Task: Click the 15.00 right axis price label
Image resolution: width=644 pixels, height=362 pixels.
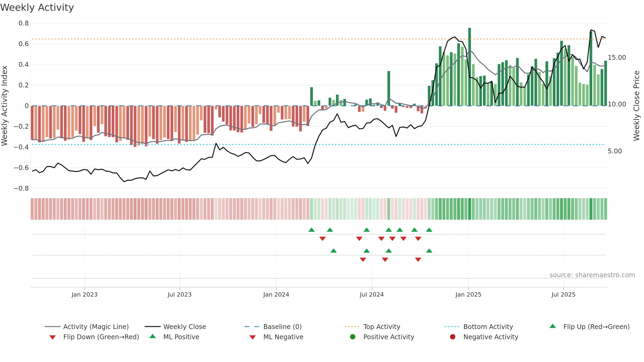Action: click(x=617, y=58)
